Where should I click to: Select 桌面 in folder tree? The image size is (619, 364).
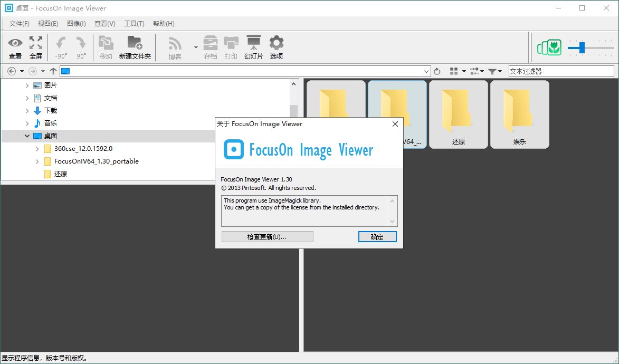click(51, 136)
